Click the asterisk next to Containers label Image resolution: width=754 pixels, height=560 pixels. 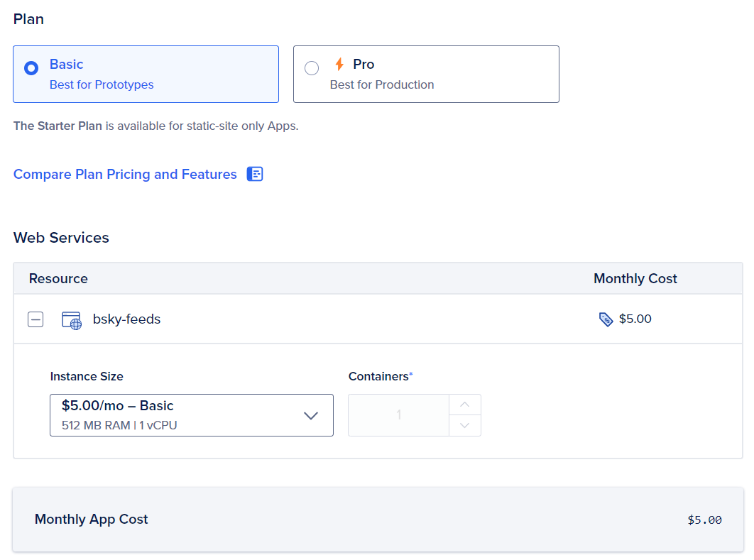[411, 374]
